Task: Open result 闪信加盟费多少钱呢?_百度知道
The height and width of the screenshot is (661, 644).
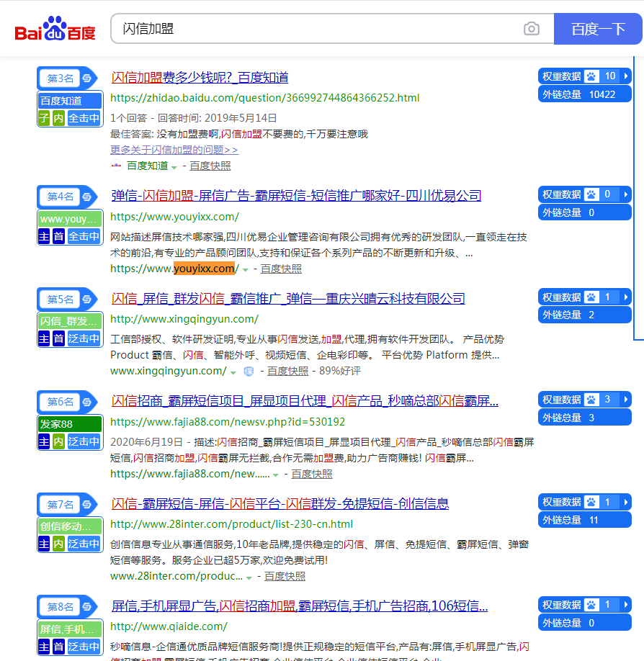Action: click(200, 78)
